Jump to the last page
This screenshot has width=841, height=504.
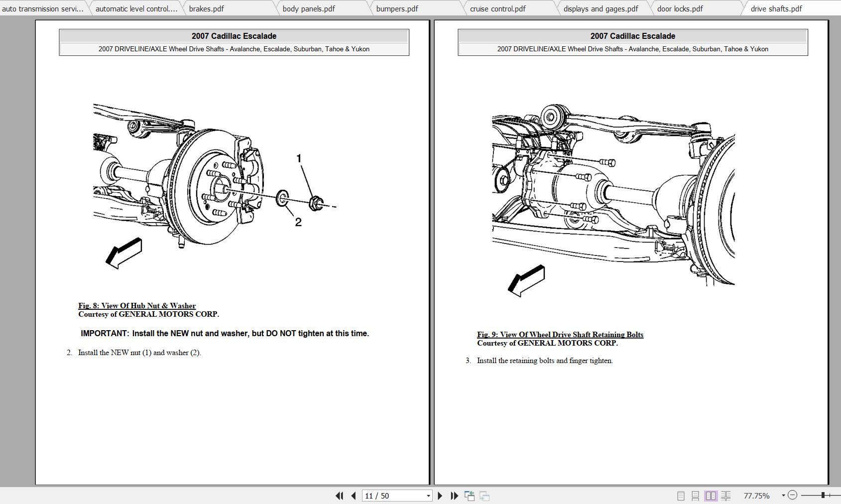(454, 496)
